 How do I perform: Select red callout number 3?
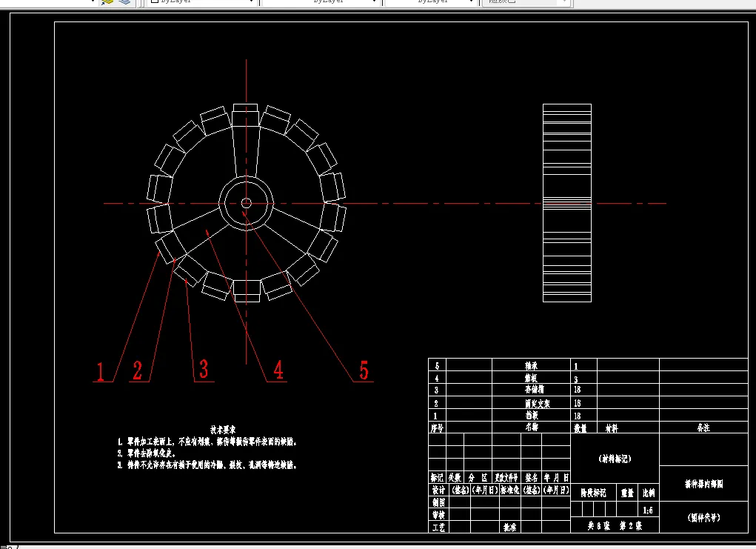click(x=204, y=369)
